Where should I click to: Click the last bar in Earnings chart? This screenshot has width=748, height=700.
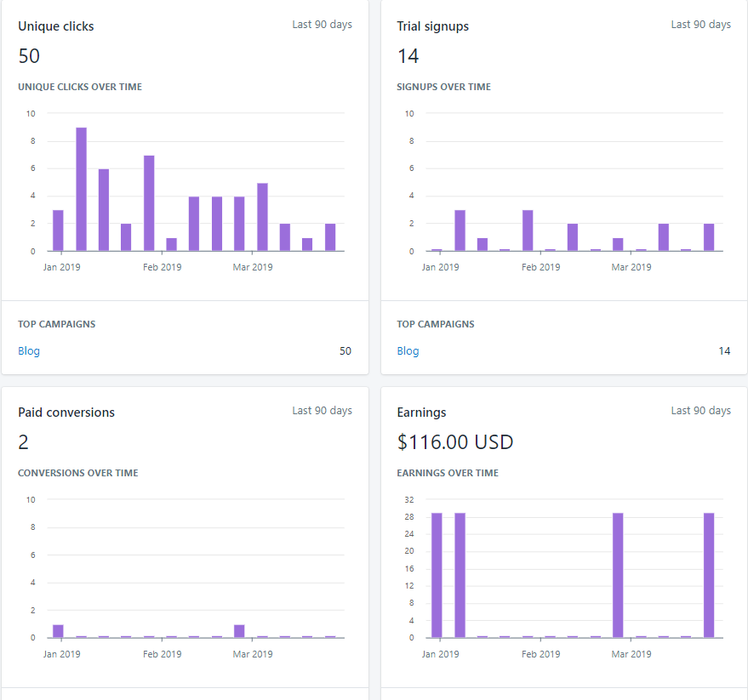click(709, 575)
